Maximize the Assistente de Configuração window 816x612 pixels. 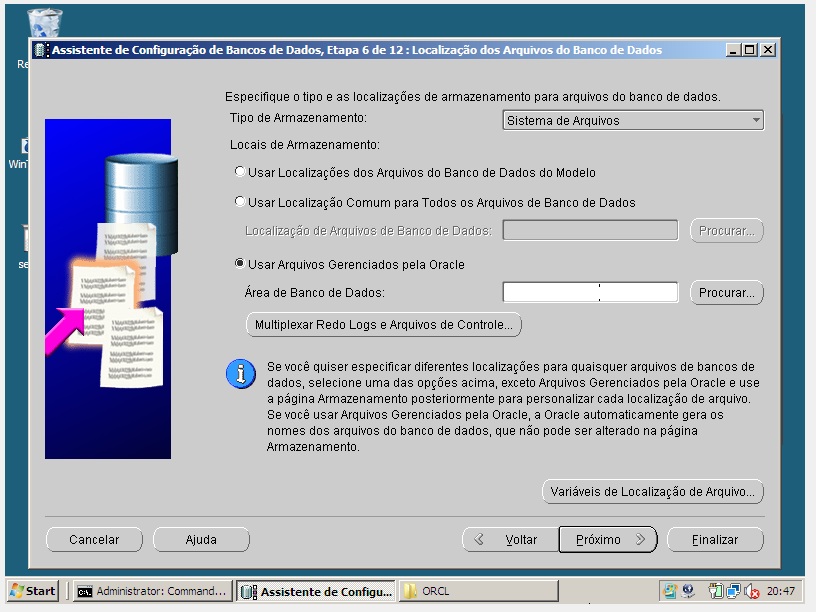tap(750, 50)
